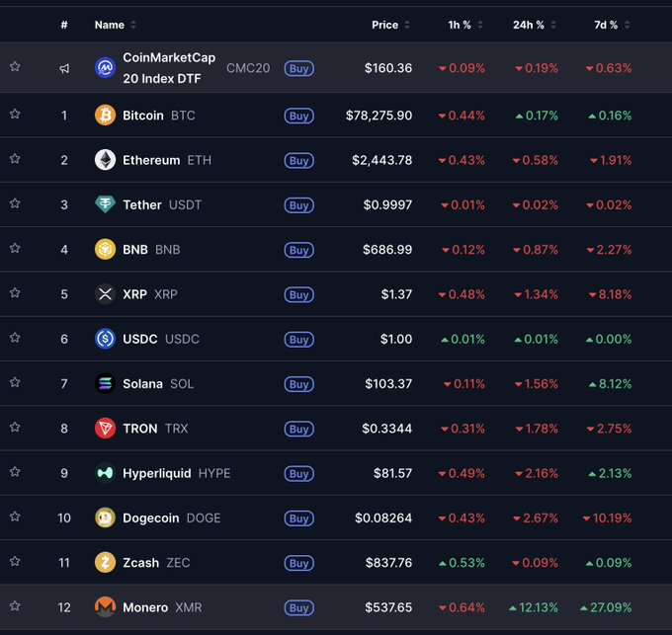Screen dimensions: 672x635
Task: Open the Monero name link
Action: (x=145, y=607)
